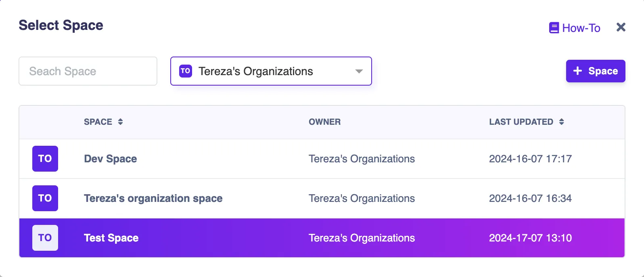Sort by Space column arrows
Viewport: 644px width, 277px height.
pos(120,122)
